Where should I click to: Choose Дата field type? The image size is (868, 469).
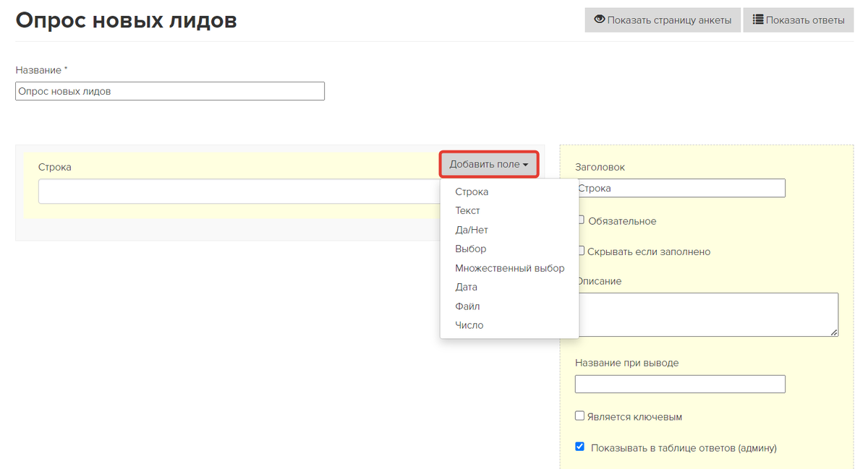click(x=466, y=287)
